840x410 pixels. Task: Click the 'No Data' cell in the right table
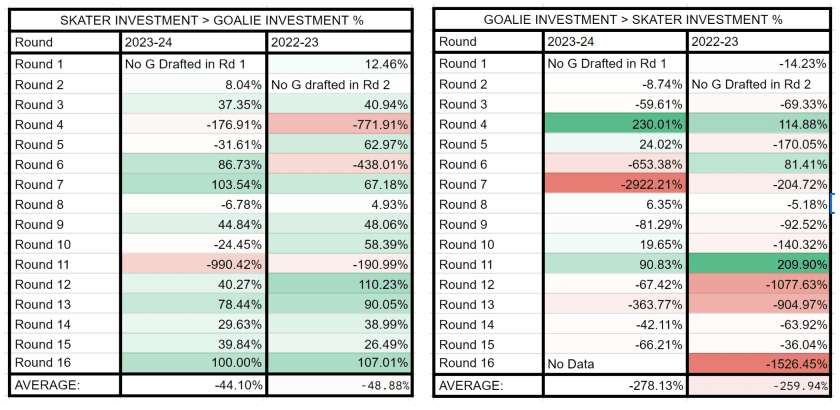click(x=615, y=363)
